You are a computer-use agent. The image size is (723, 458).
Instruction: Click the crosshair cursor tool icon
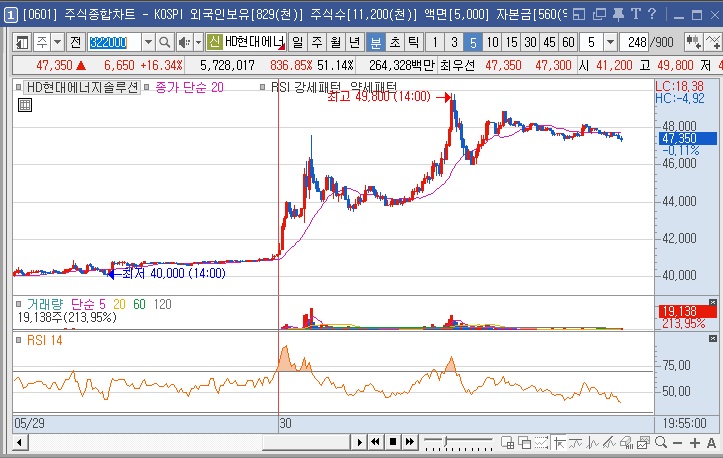[559, 443]
